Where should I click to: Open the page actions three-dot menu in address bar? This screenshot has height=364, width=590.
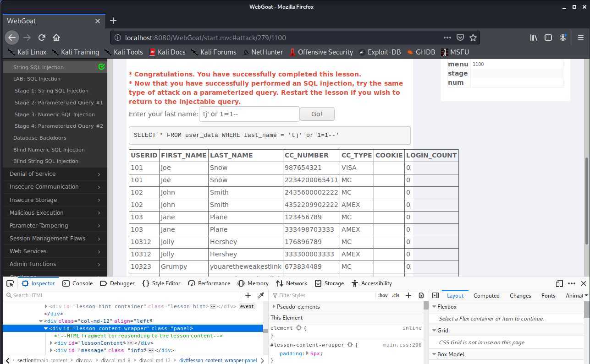pyautogui.click(x=447, y=38)
